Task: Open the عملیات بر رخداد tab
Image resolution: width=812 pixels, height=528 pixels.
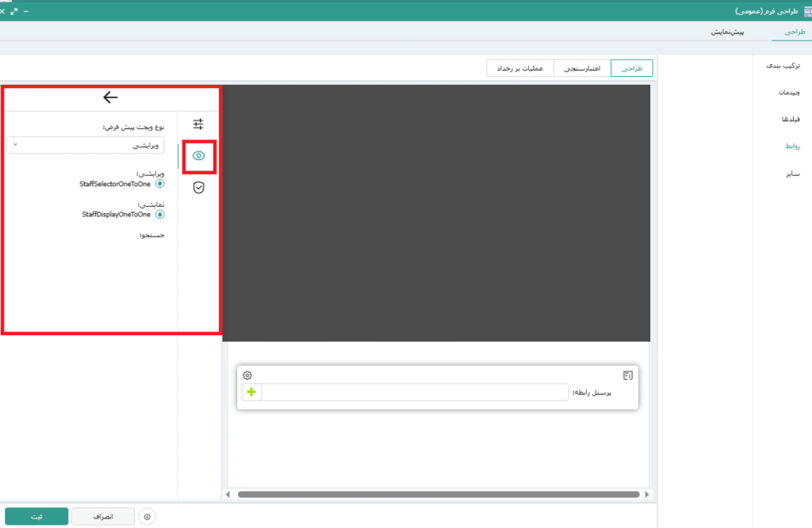Action: click(x=519, y=69)
